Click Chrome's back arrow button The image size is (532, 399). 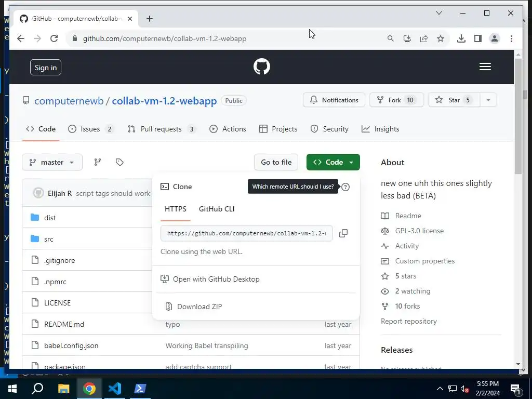[x=21, y=38]
